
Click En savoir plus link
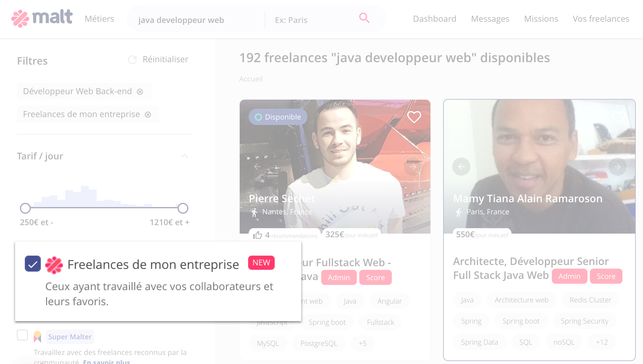pos(107,362)
